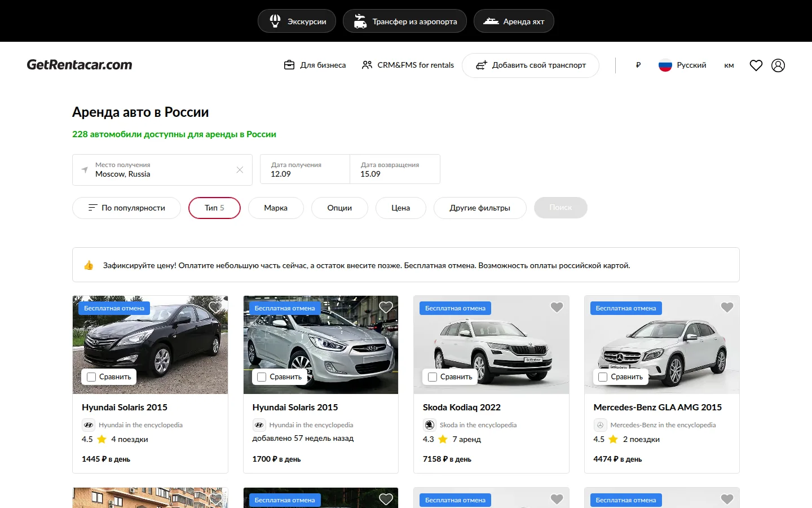Viewport: 812px width, 508px height.
Task: Open Hyundai Solaris 2015 title priced 1700 ₽
Action: coord(295,408)
